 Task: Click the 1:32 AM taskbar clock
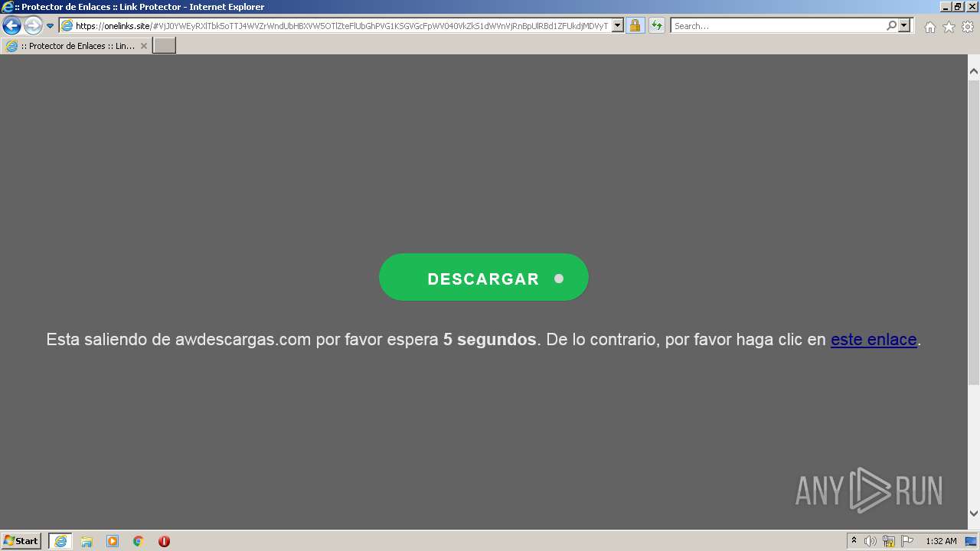coord(941,541)
